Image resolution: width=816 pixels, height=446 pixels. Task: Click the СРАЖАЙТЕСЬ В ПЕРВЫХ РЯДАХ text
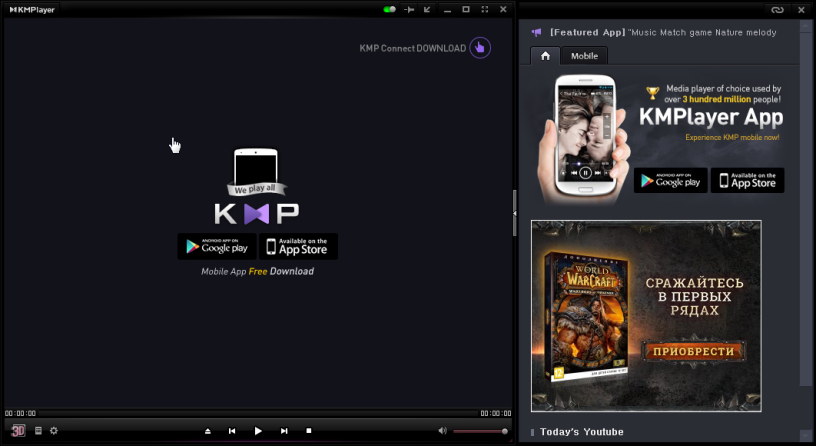694,297
